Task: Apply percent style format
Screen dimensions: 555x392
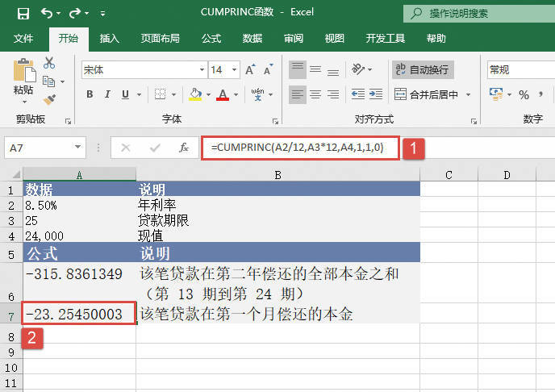Action: (524, 95)
